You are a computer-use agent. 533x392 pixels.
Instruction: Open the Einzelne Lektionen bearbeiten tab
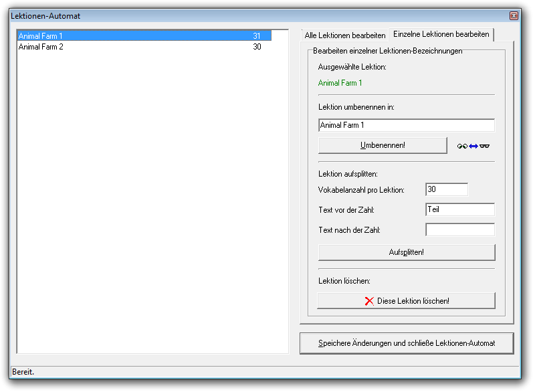coord(441,34)
